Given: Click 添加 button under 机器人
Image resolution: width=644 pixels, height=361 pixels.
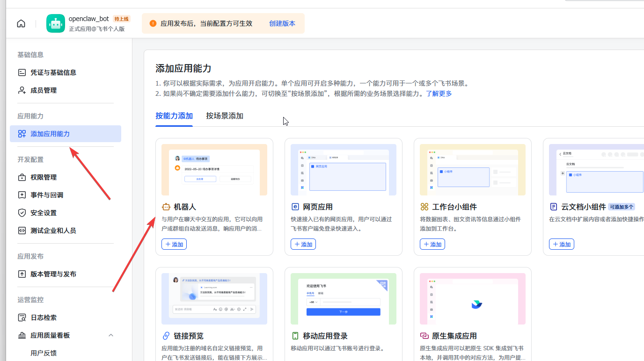Looking at the screenshot, I should 174,244.
